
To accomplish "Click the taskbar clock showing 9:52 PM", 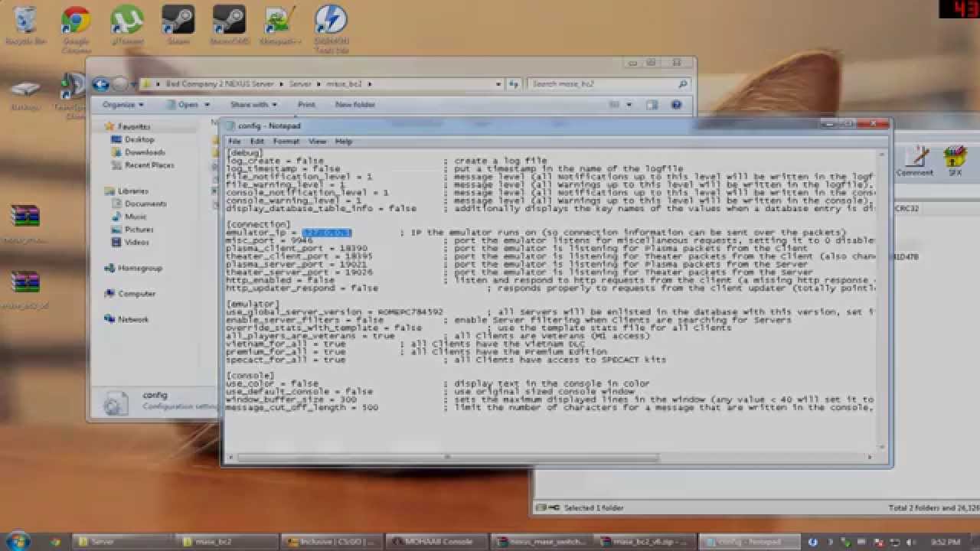I will [946, 542].
